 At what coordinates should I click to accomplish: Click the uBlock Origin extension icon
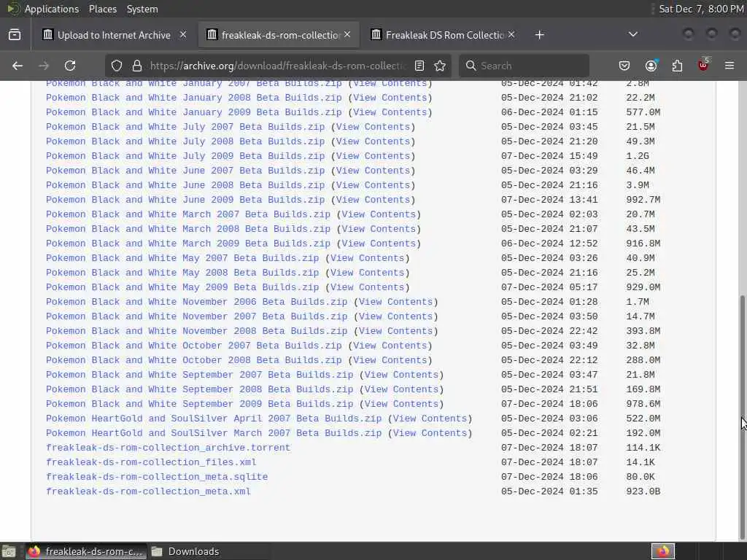coord(703,65)
